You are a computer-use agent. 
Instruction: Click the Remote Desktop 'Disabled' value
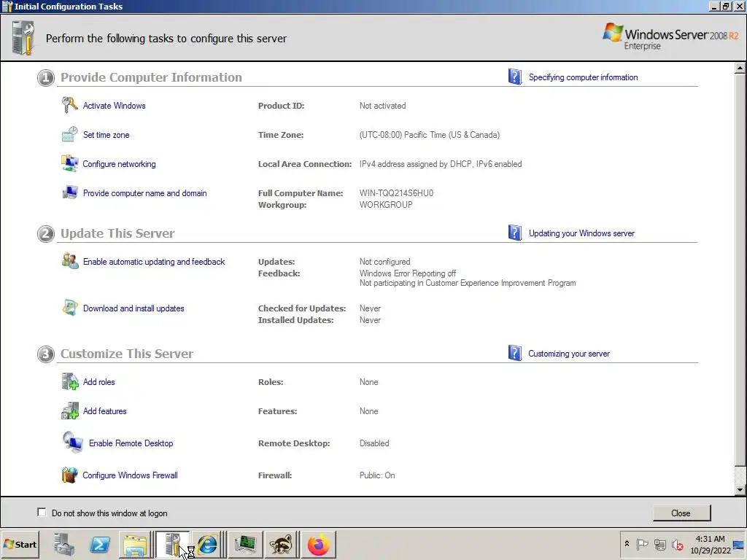[374, 443]
